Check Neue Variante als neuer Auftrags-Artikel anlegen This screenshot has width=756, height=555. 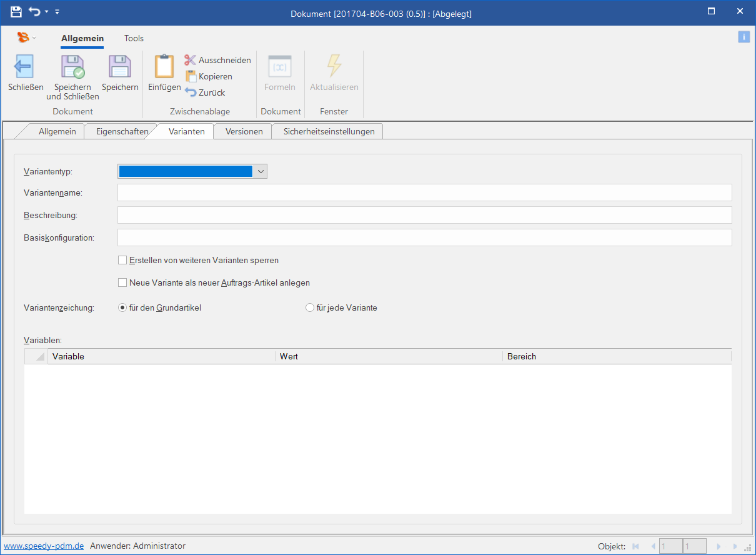tap(122, 282)
